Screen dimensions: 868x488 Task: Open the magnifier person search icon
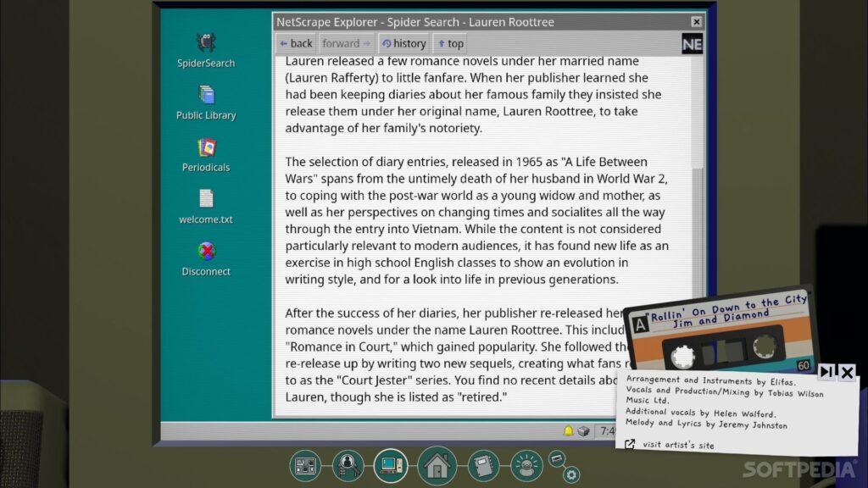tap(348, 465)
